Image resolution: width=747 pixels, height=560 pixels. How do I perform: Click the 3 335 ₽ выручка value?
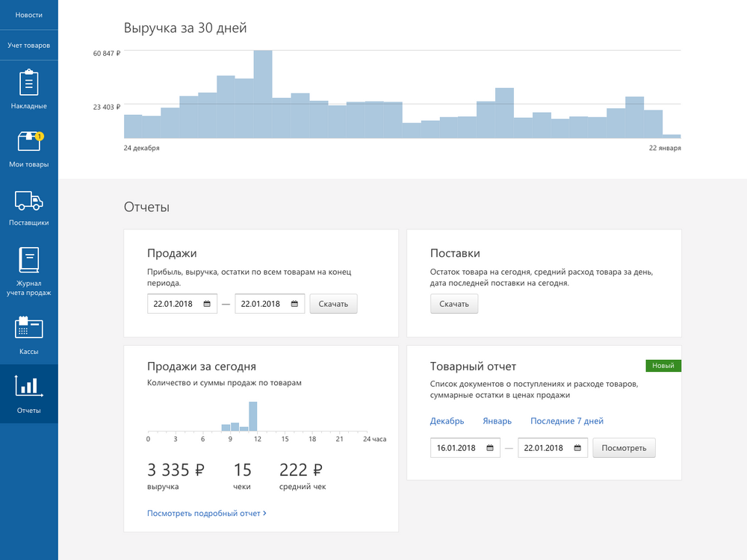176,470
